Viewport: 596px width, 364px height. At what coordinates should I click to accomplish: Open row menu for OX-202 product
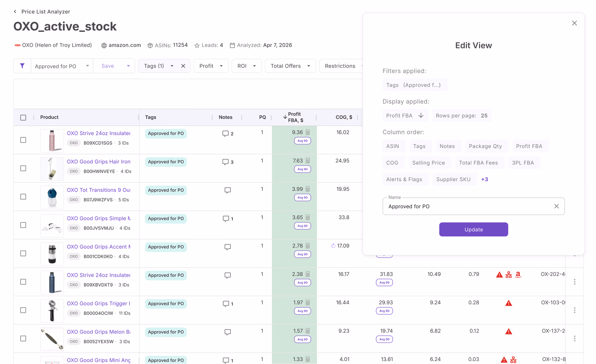[x=575, y=282]
